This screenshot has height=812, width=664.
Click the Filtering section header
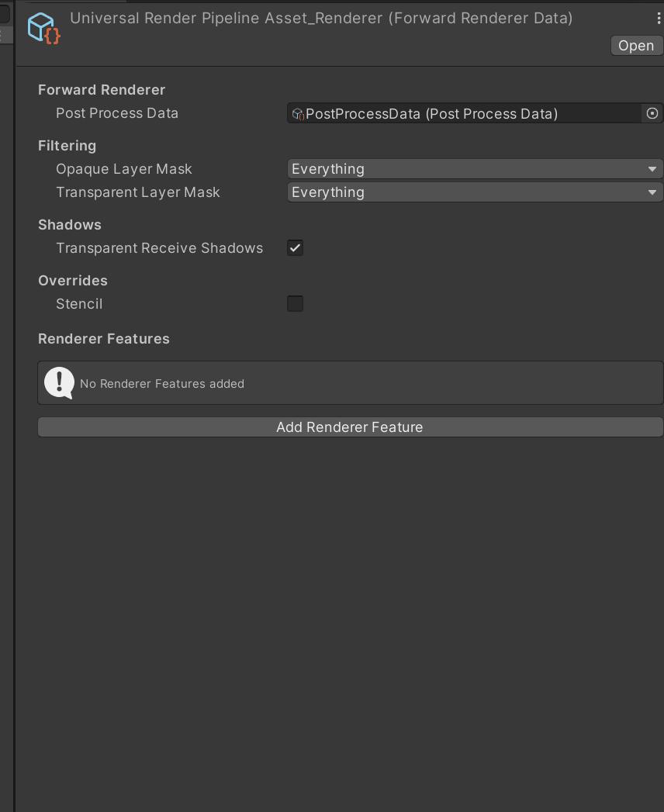pos(67,146)
